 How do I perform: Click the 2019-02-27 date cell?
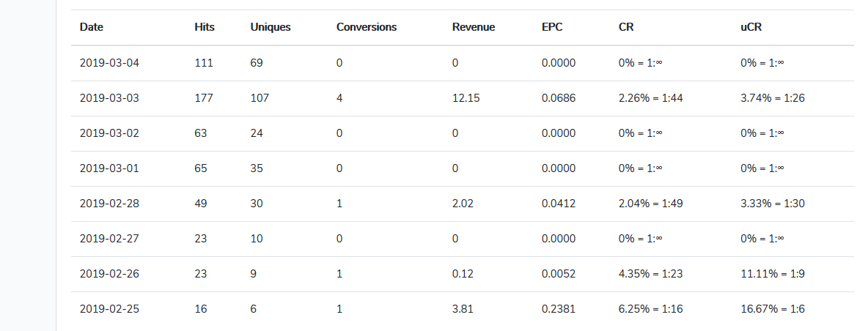tap(110, 239)
